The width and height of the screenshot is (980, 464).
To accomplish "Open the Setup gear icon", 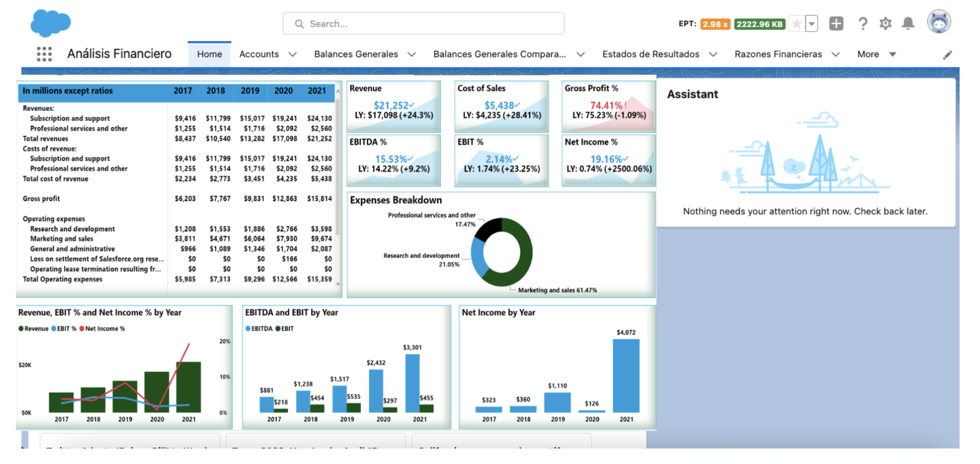I will coord(886,24).
